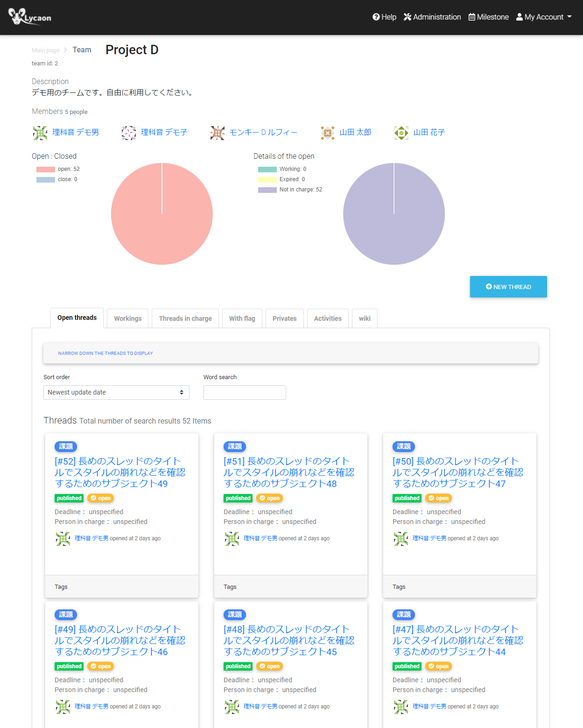Click avatar of member 山田 花子

click(x=401, y=133)
